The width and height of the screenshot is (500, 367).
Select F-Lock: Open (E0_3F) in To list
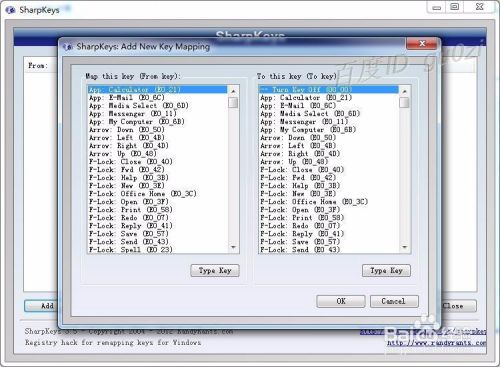point(329,210)
